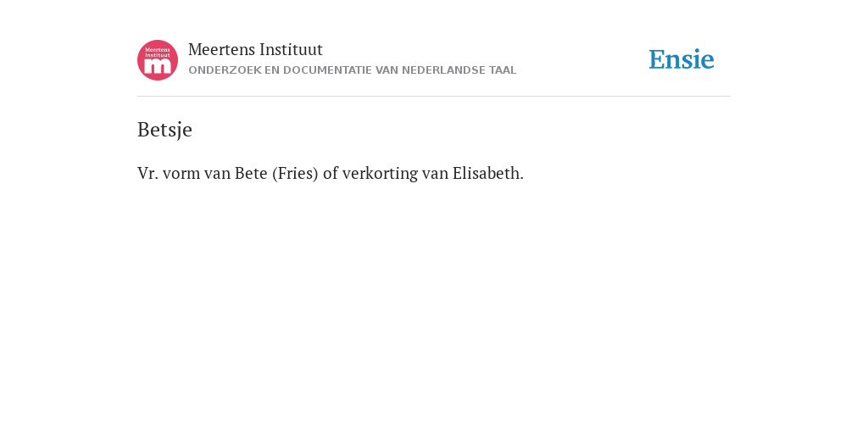This screenshot has width=868, height=434.
Task: Click the word 'Bete' in the definition
Action: coord(251,173)
